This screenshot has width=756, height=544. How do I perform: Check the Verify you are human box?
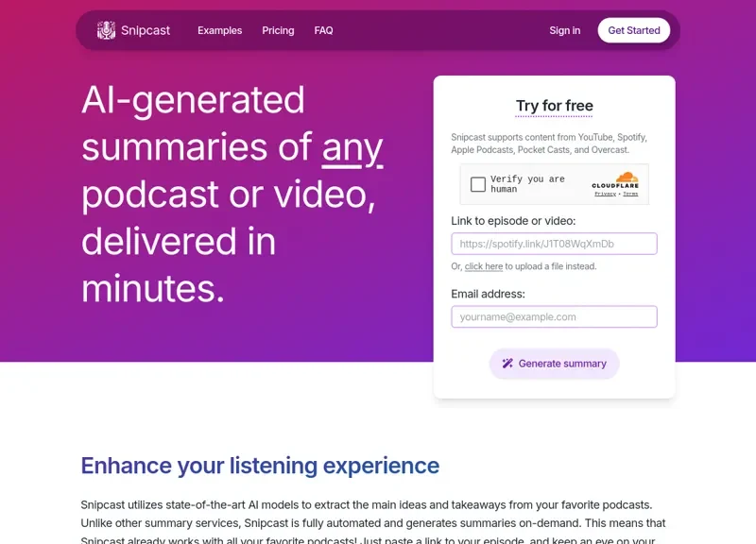pos(478,184)
